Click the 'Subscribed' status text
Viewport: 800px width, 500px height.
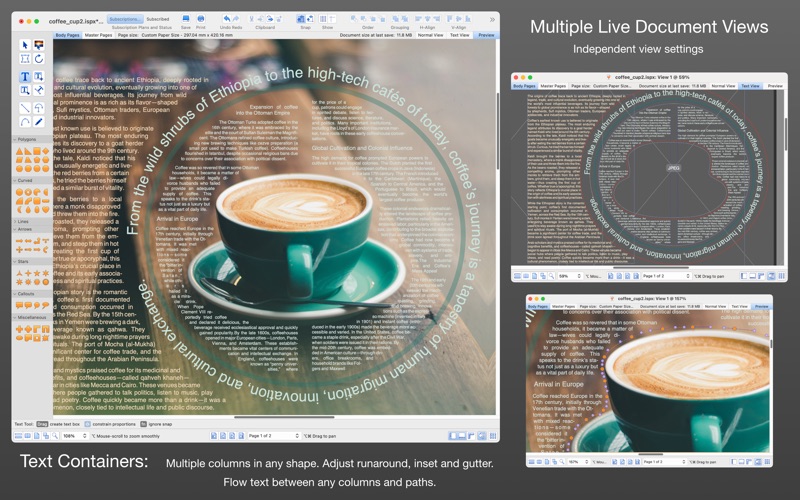[x=158, y=19]
